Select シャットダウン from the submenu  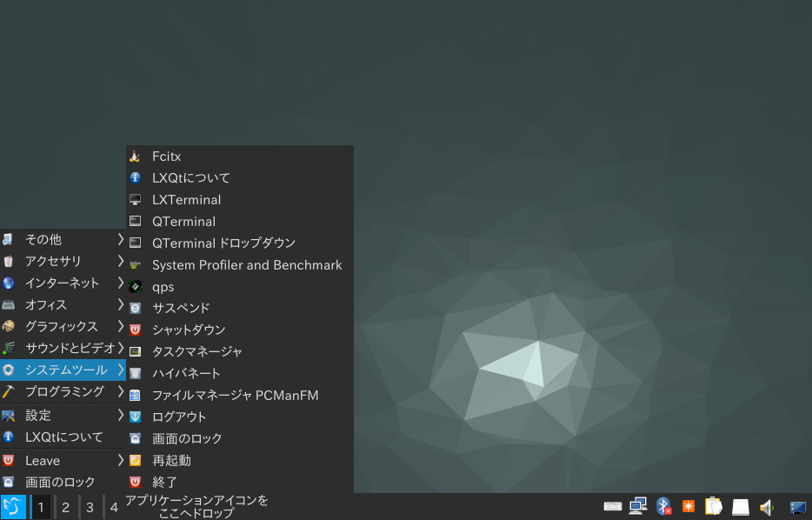coord(240,330)
